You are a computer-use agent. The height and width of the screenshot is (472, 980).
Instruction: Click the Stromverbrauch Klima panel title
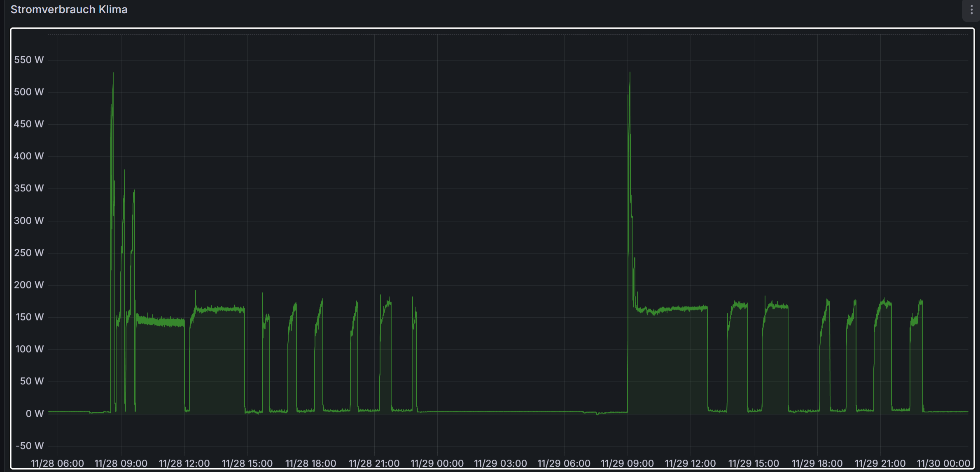point(69,9)
